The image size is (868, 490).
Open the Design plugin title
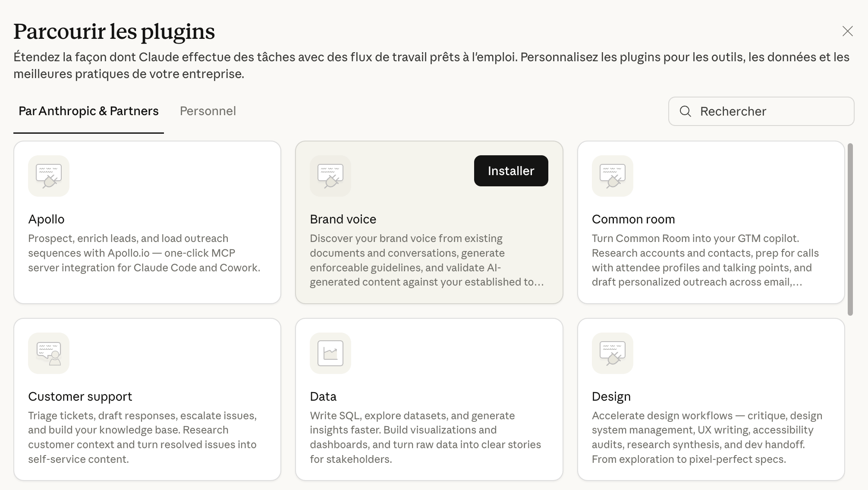click(x=611, y=396)
